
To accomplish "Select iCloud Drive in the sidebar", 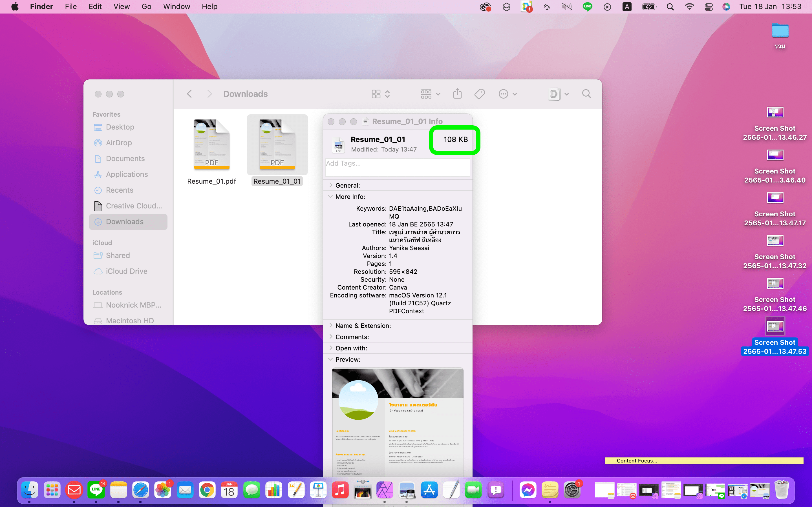I will (127, 271).
